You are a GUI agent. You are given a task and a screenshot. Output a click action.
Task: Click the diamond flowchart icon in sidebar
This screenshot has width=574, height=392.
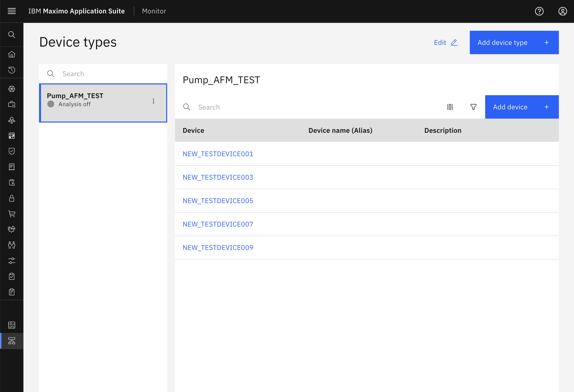point(12,120)
